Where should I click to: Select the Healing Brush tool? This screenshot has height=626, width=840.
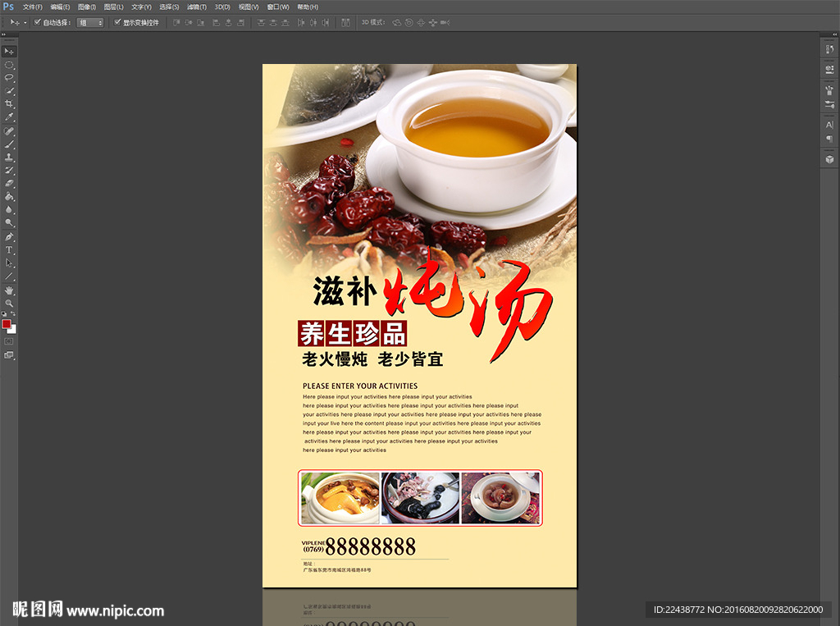pos(9,131)
